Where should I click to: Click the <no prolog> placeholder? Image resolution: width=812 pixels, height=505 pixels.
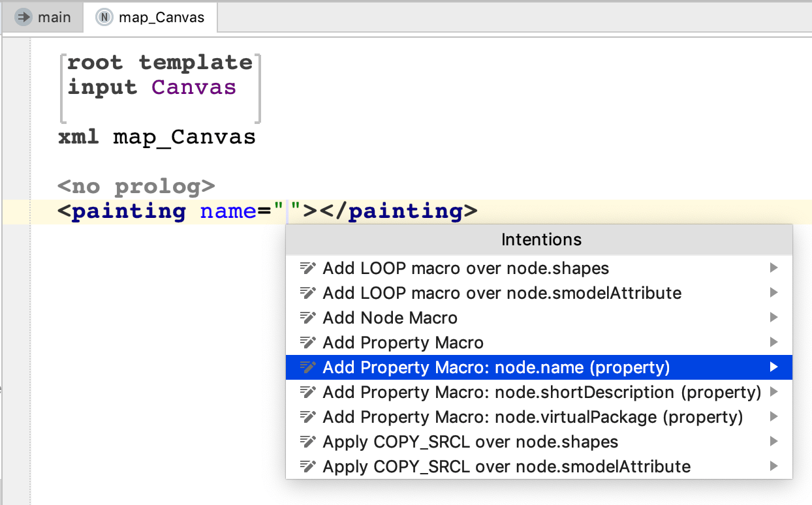pos(136,187)
